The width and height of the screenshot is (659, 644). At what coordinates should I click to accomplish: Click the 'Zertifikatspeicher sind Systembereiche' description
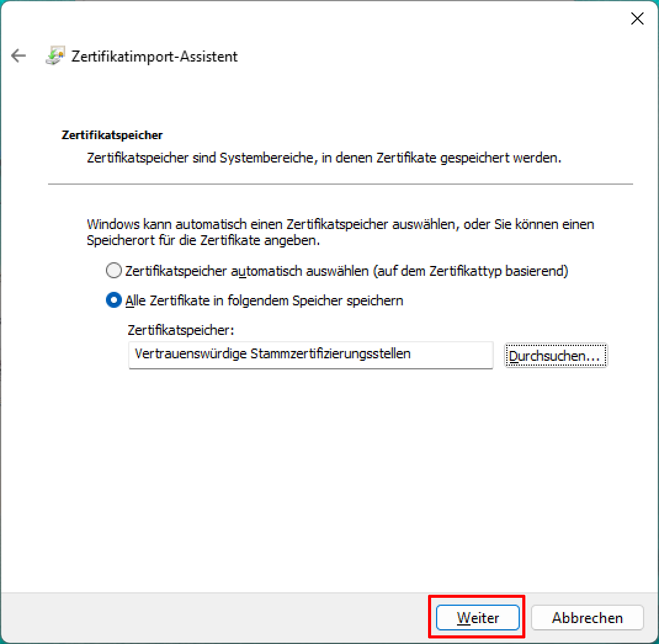pos(324,158)
